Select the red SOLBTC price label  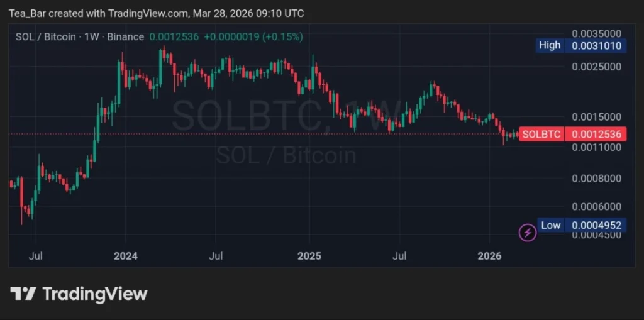tap(541, 134)
